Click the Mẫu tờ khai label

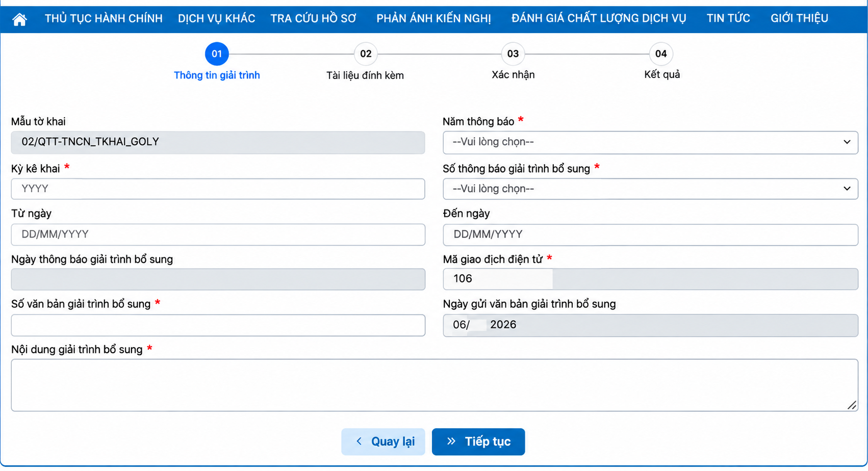38,121
